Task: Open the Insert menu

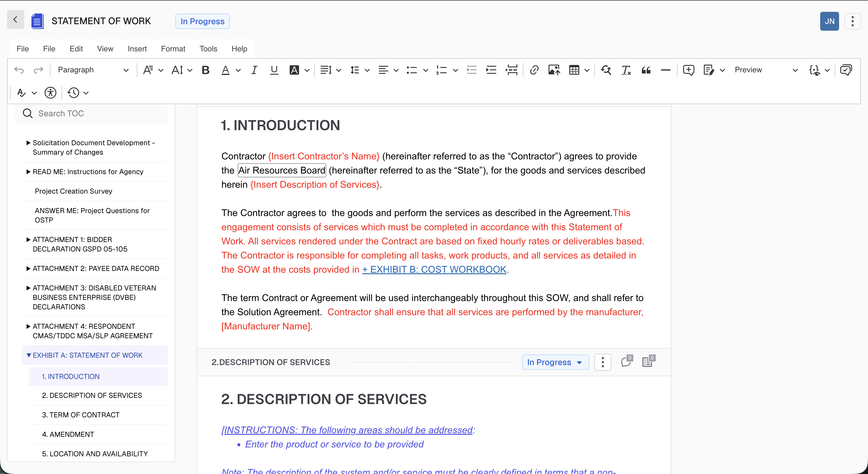Action: (x=137, y=49)
